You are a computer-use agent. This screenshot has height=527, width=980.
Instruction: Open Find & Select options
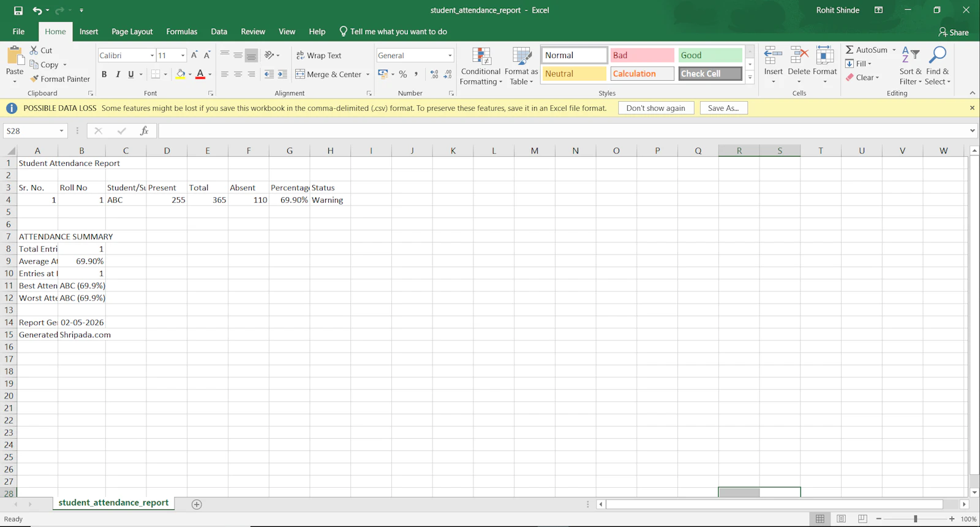(937, 66)
